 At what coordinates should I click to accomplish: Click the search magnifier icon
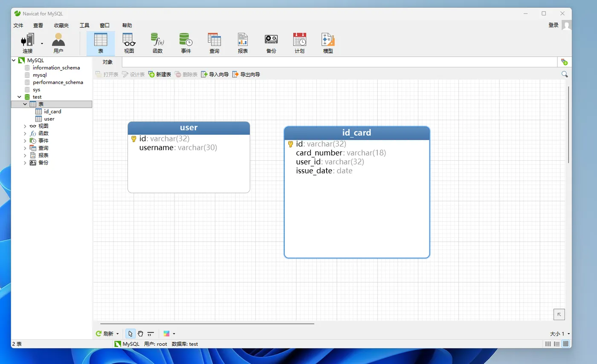[565, 74]
